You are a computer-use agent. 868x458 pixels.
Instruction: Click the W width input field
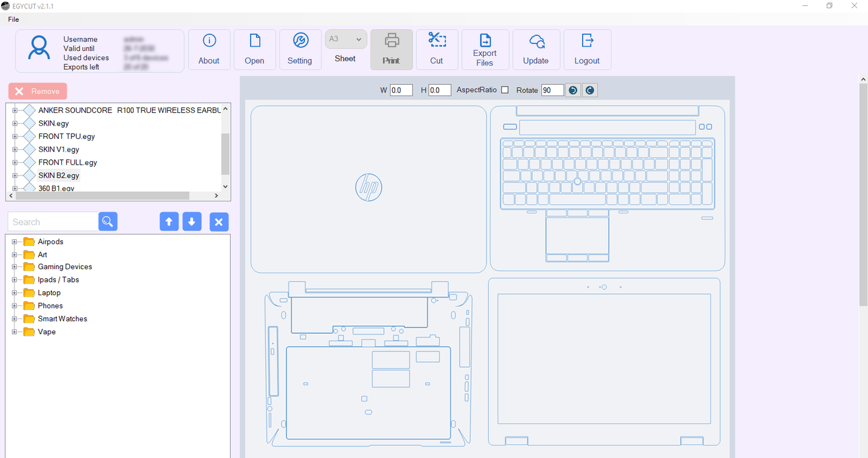click(401, 90)
